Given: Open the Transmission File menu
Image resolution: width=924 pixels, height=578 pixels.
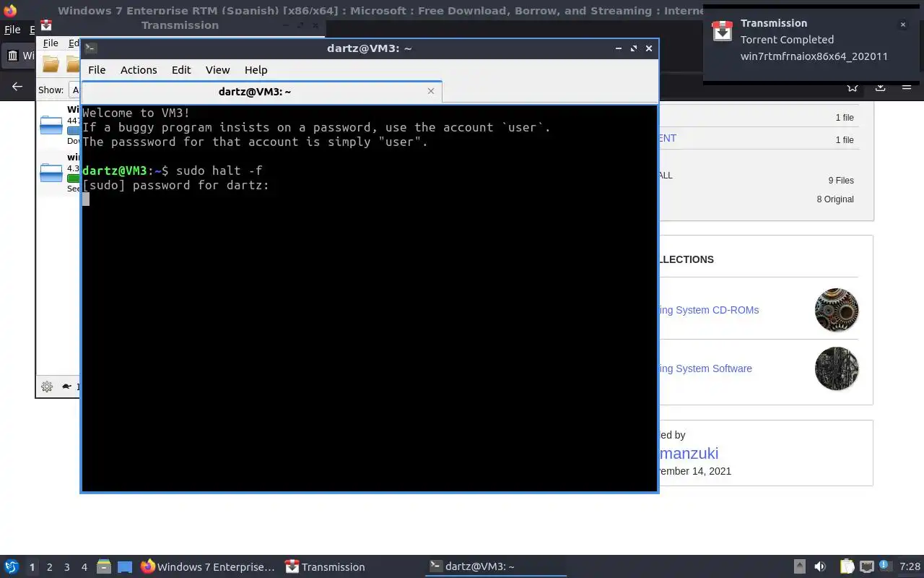Looking at the screenshot, I should pos(50,43).
